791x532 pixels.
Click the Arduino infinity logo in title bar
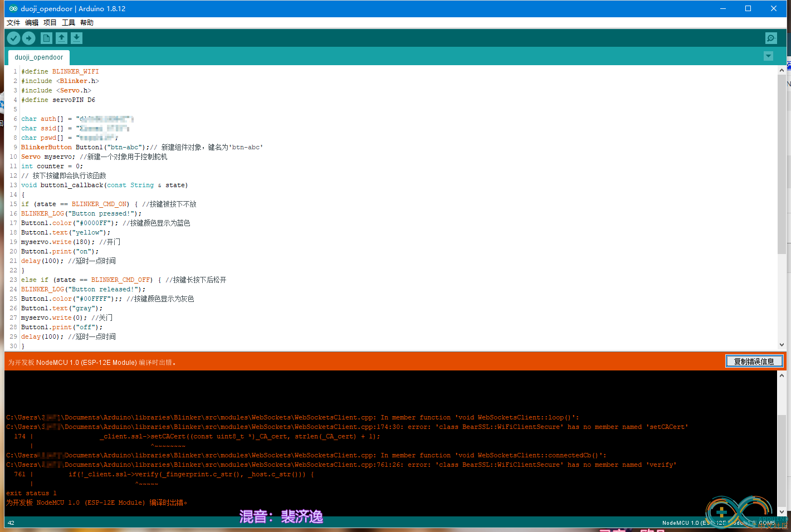(13, 8)
